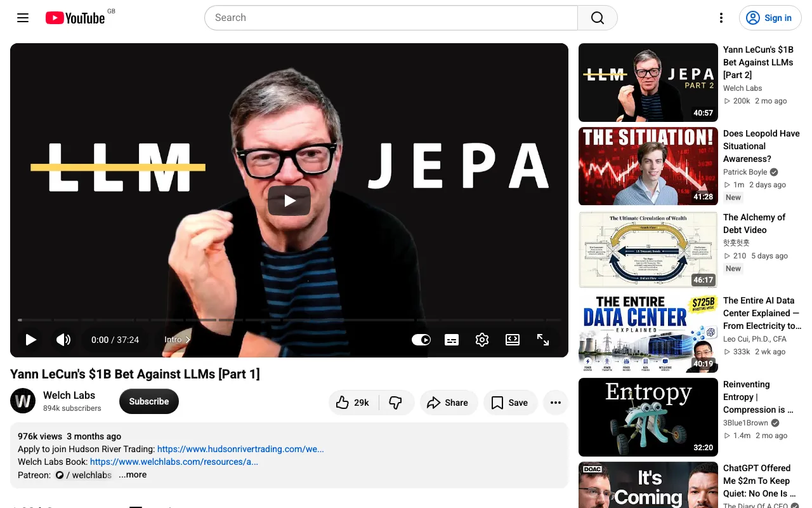Open title "Reinventing Entropy | Compression is"
Viewport: 812px width, 508px height.
pyautogui.click(x=759, y=397)
